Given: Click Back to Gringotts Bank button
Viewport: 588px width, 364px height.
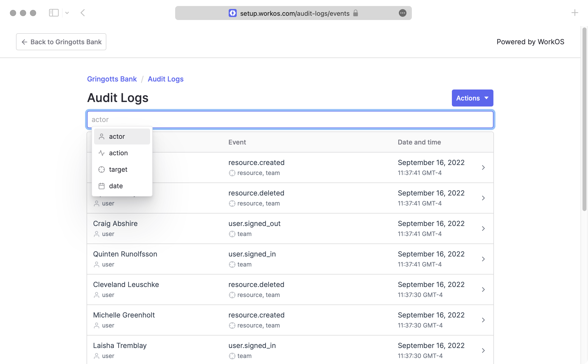Looking at the screenshot, I should 61,42.
